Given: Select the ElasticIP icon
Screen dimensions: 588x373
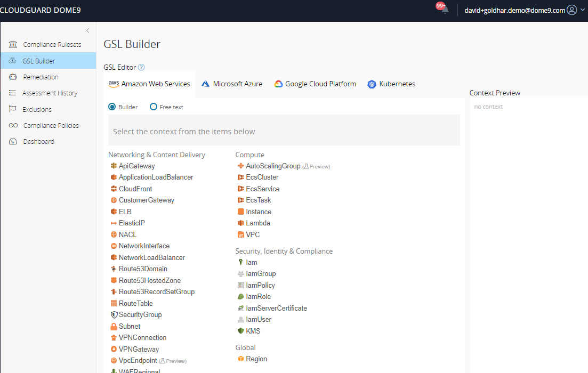Looking at the screenshot, I should 114,223.
